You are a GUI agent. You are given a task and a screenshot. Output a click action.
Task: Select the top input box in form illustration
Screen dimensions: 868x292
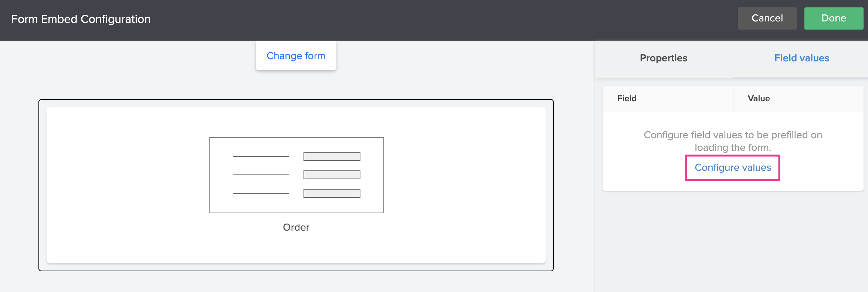[332, 156]
